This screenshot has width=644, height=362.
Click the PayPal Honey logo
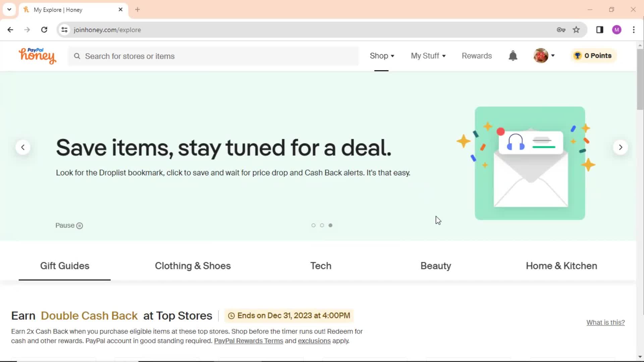click(x=37, y=56)
